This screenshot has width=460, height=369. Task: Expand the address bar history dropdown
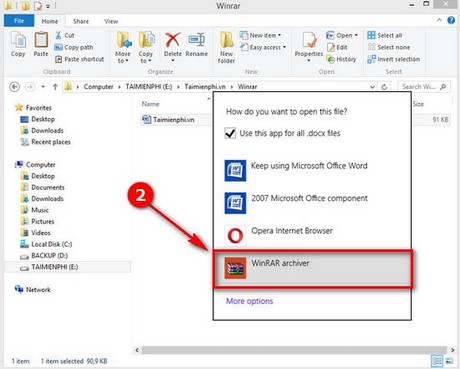(372, 87)
